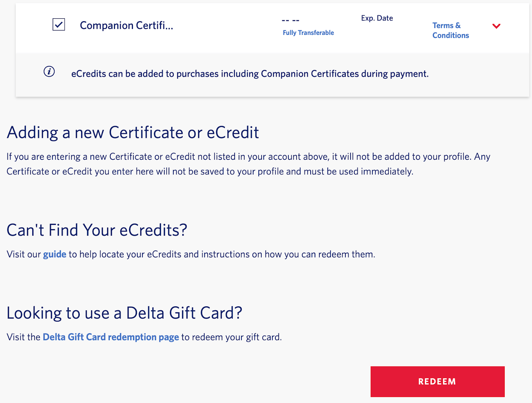This screenshot has width=532, height=403.
Task: Click the Fully Transferable link
Action: point(308,33)
